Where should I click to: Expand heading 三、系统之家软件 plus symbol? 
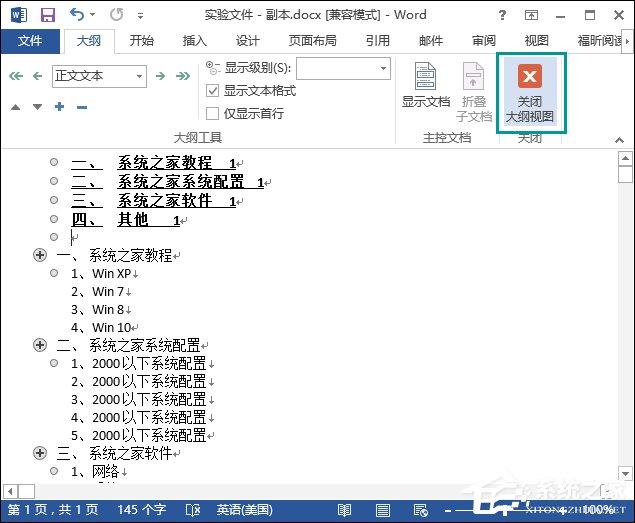(x=40, y=453)
